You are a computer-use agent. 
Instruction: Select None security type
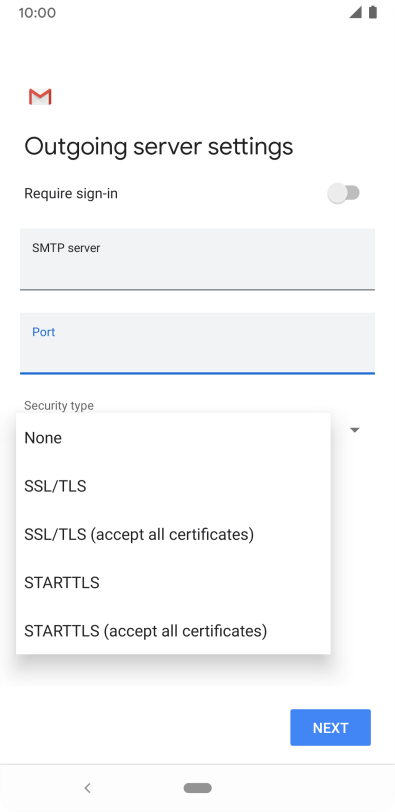point(173,438)
